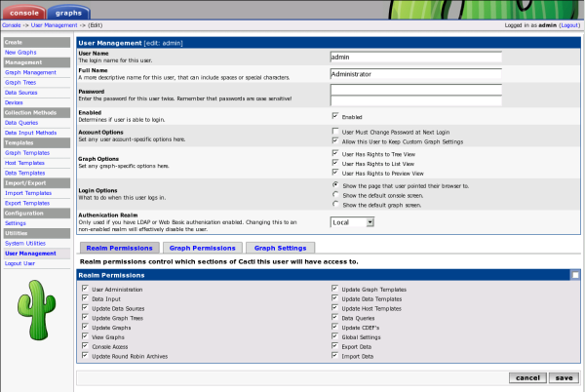Select Show the default graph screen
The image size is (585, 392).
[335, 204]
